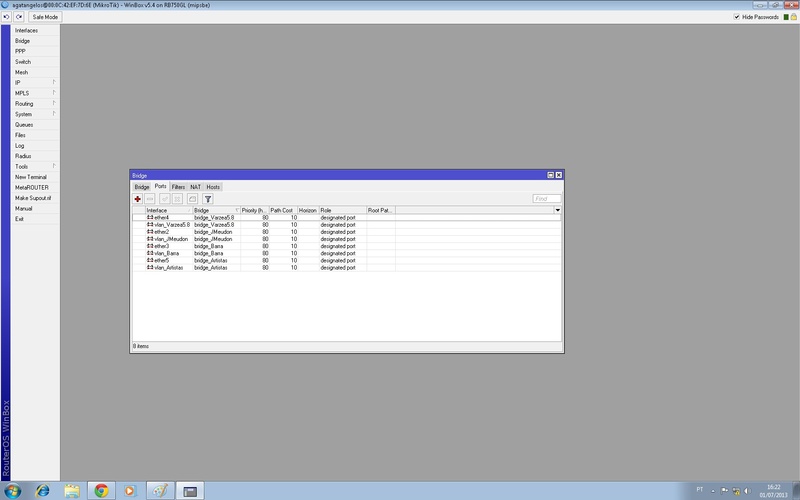Switch to the Bridge tab
The height and width of the screenshot is (500, 800).
(142, 187)
